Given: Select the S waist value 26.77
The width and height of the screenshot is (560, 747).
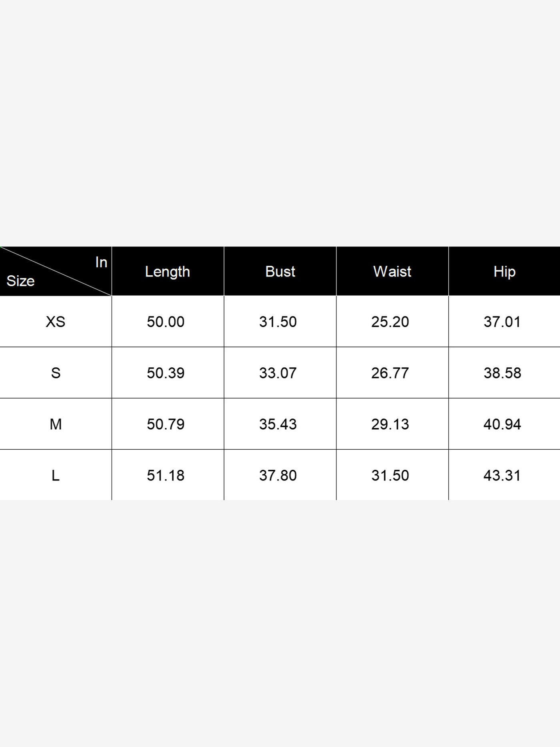Looking at the screenshot, I should point(390,373).
